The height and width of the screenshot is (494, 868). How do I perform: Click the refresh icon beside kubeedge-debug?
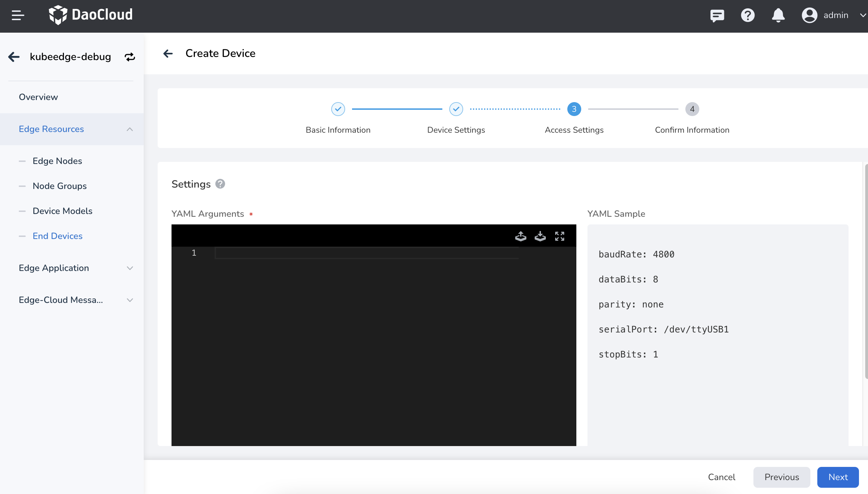(x=129, y=57)
